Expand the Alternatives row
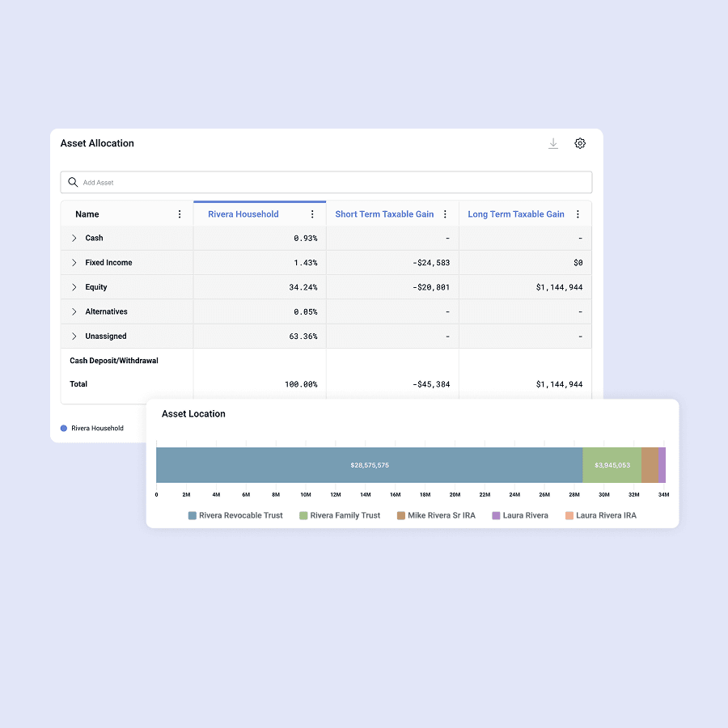Screen dimensions: 728x728 click(x=74, y=311)
